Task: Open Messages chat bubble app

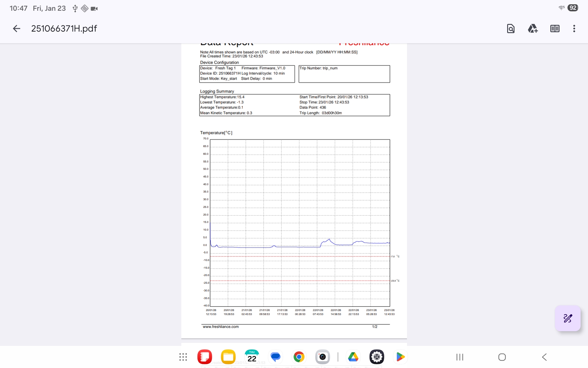Action: click(x=275, y=357)
